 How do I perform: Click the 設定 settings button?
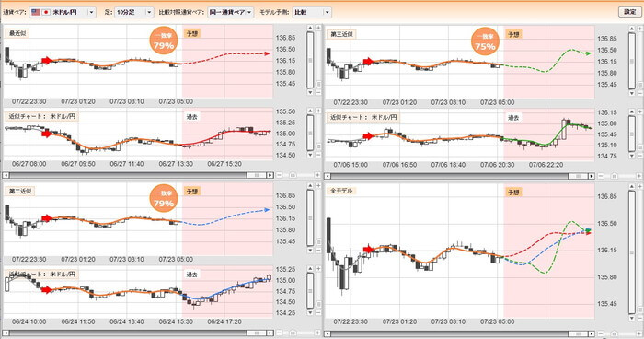(x=629, y=12)
